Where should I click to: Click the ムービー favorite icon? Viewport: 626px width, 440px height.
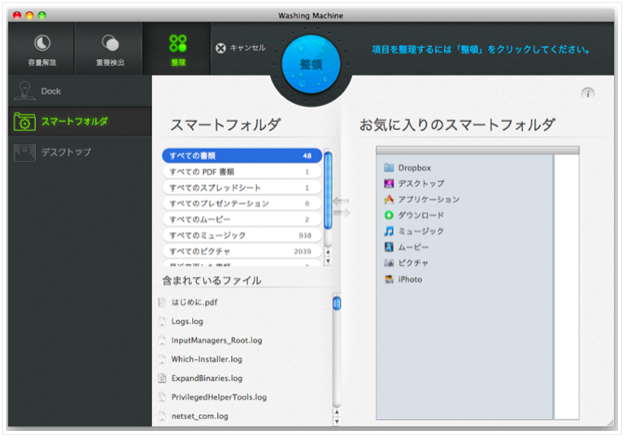click(388, 247)
